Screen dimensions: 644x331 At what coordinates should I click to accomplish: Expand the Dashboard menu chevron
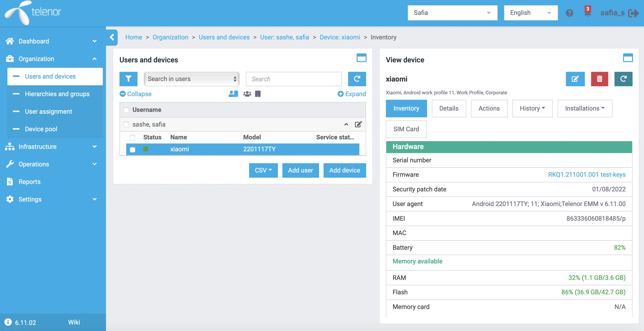pyautogui.click(x=95, y=41)
